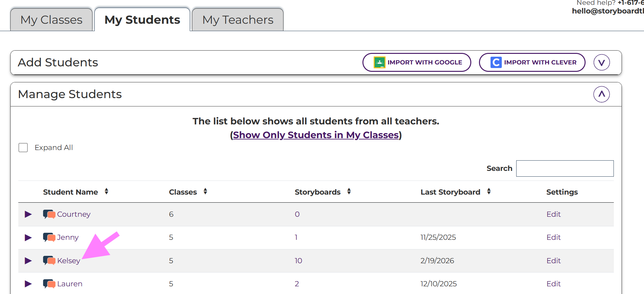Open the My Teachers tab
Image resolution: width=644 pixels, height=294 pixels.
[x=238, y=20]
